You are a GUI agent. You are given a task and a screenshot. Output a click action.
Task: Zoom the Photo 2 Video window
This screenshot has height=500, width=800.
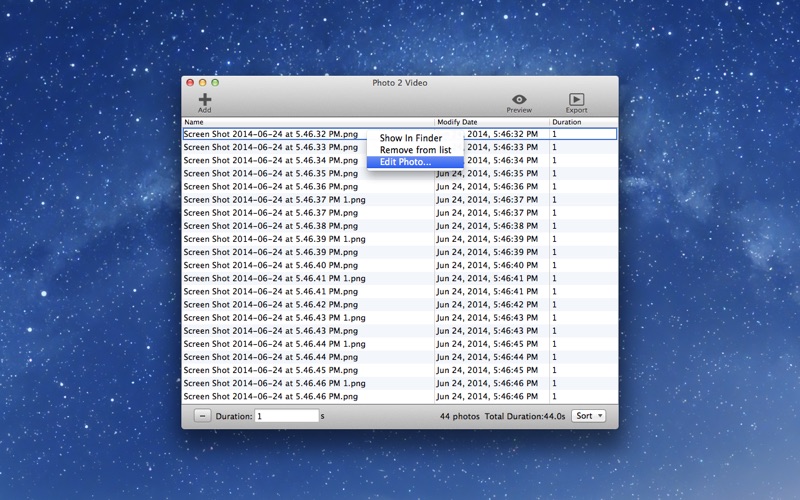click(x=215, y=83)
